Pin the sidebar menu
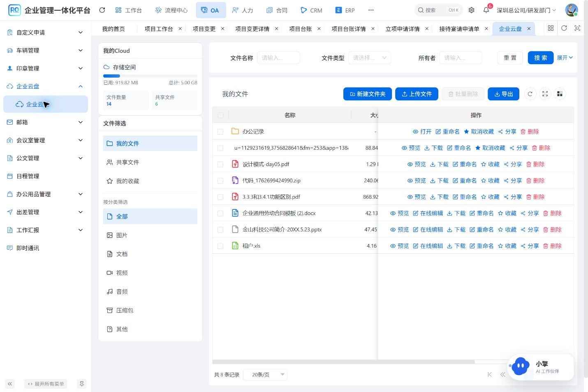The height and width of the screenshot is (392, 588). pos(82,383)
